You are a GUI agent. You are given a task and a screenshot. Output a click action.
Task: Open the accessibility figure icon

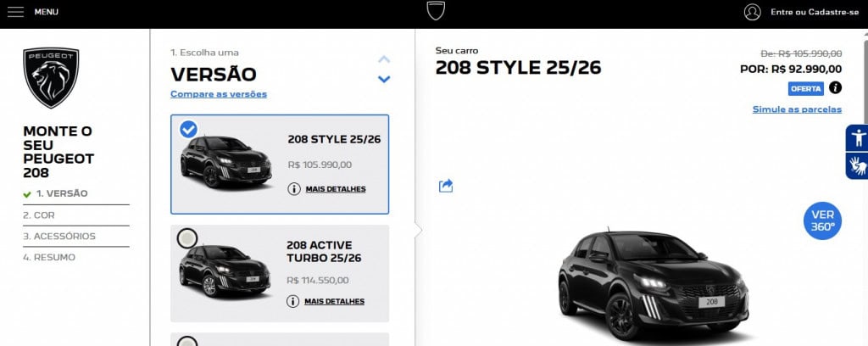[x=858, y=137]
